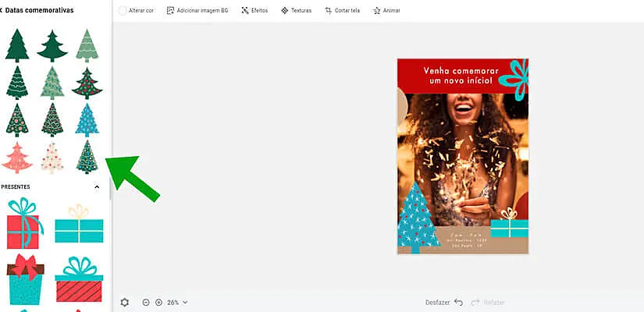
Task: Open the Animar option
Action: tap(386, 11)
